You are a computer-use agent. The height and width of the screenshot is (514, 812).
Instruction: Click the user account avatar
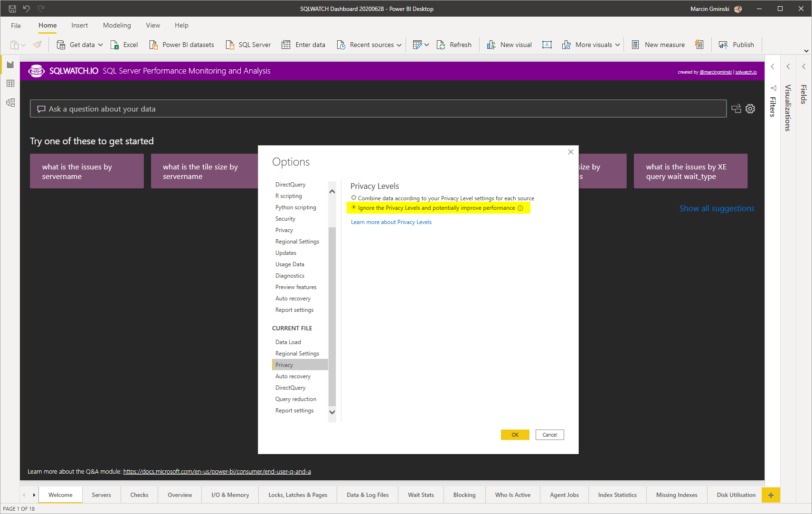(738, 9)
